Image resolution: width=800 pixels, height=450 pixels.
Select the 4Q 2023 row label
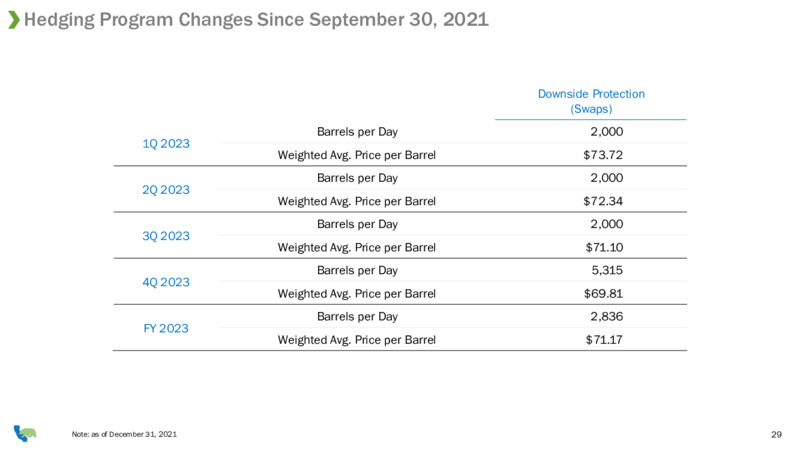pyautogui.click(x=166, y=282)
